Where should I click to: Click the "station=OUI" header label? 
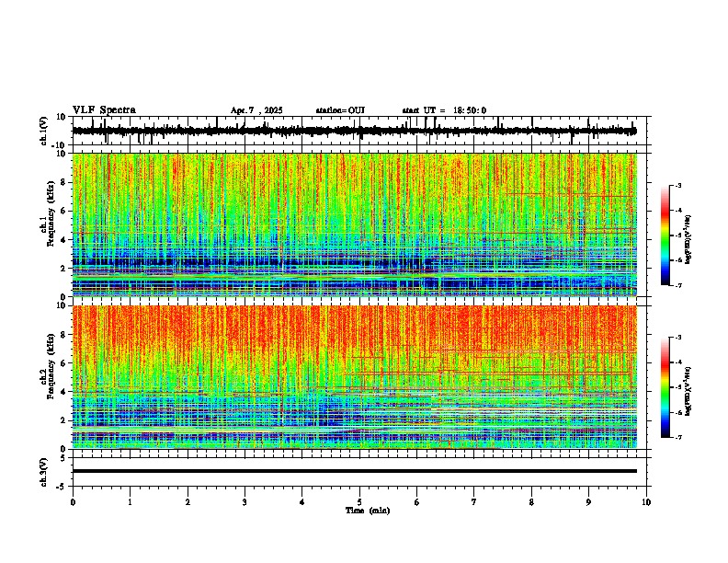[340, 110]
